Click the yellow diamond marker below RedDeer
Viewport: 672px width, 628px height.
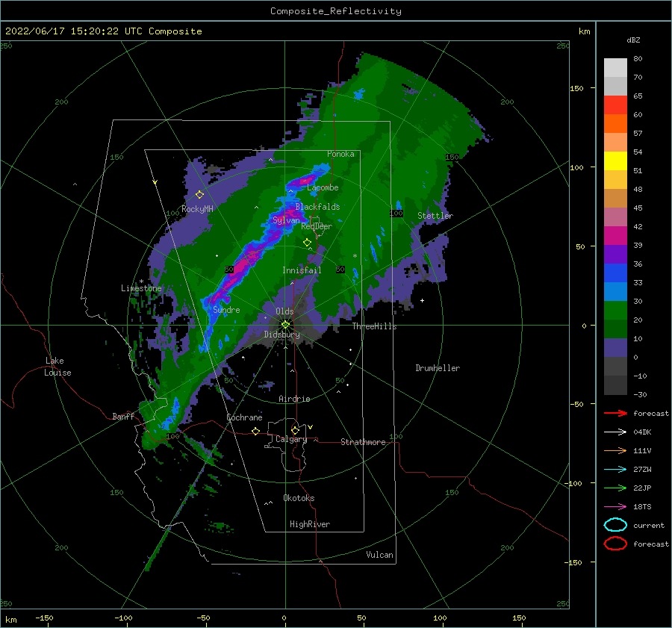(x=307, y=243)
